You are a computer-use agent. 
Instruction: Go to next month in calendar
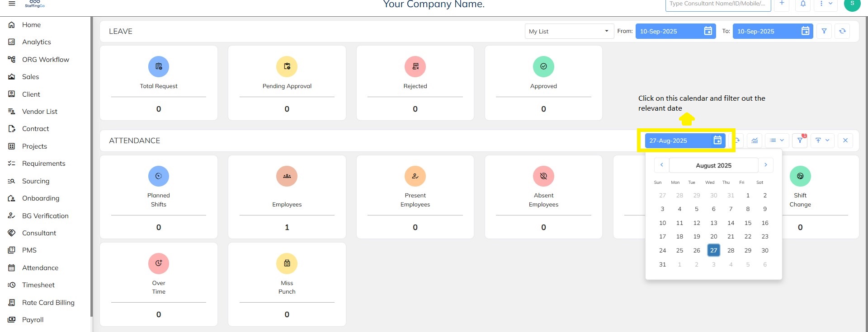pyautogui.click(x=765, y=165)
